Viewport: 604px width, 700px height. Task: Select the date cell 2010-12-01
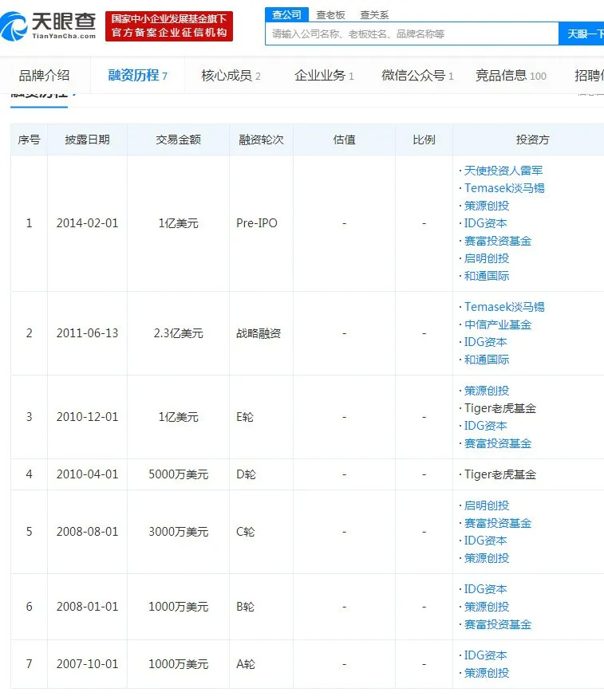87,417
